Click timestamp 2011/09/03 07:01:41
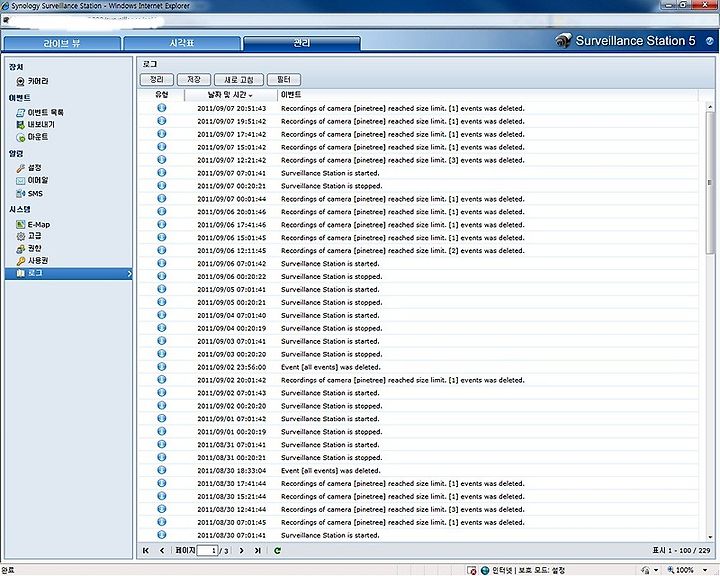 pyautogui.click(x=231, y=341)
